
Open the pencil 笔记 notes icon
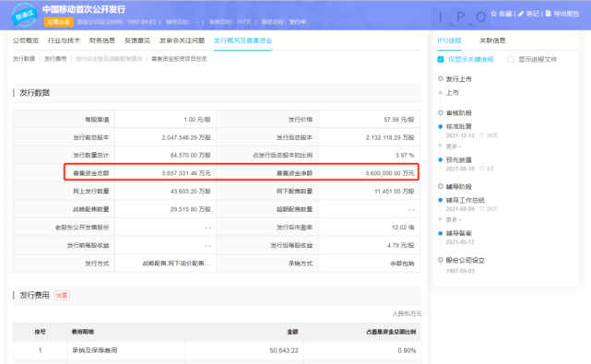[521, 14]
